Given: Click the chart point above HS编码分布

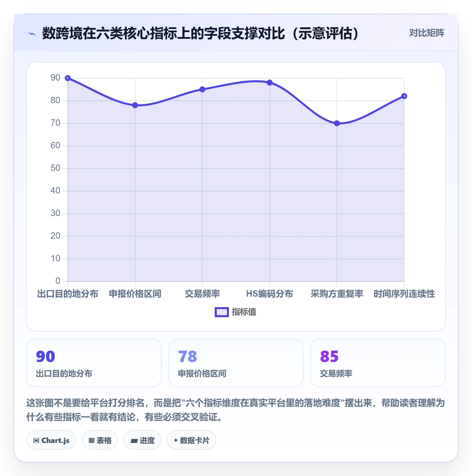Looking at the screenshot, I should (270, 83).
